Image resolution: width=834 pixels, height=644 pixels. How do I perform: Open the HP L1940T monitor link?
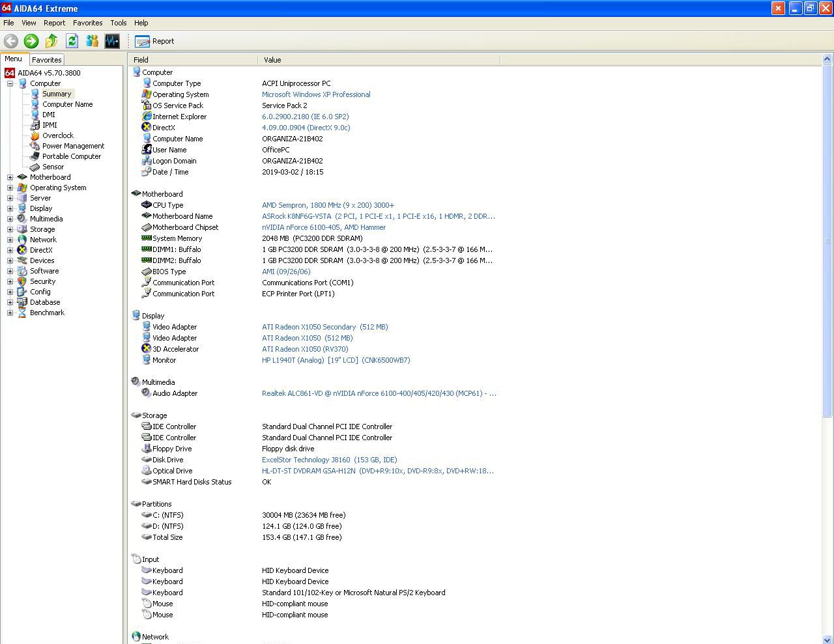[x=336, y=360]
